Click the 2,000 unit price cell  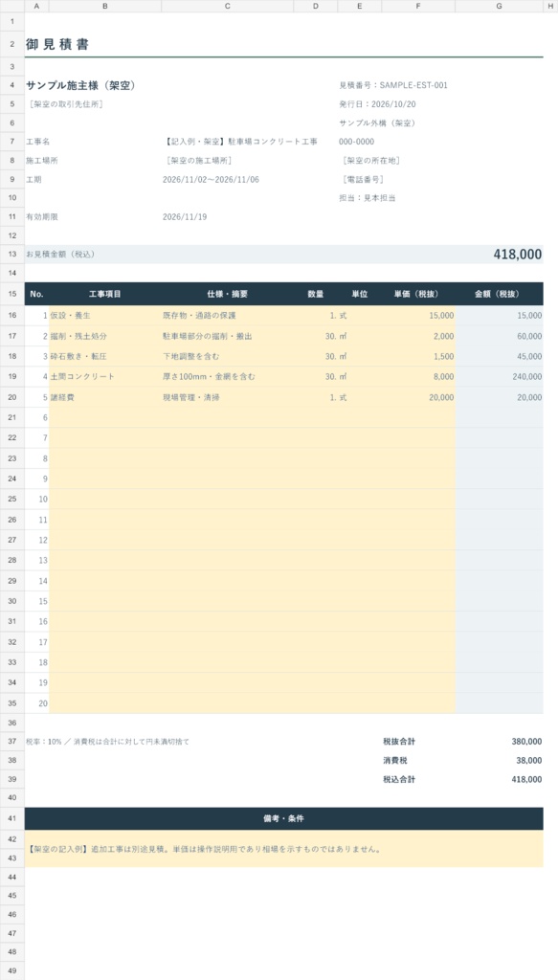[418, 336]
